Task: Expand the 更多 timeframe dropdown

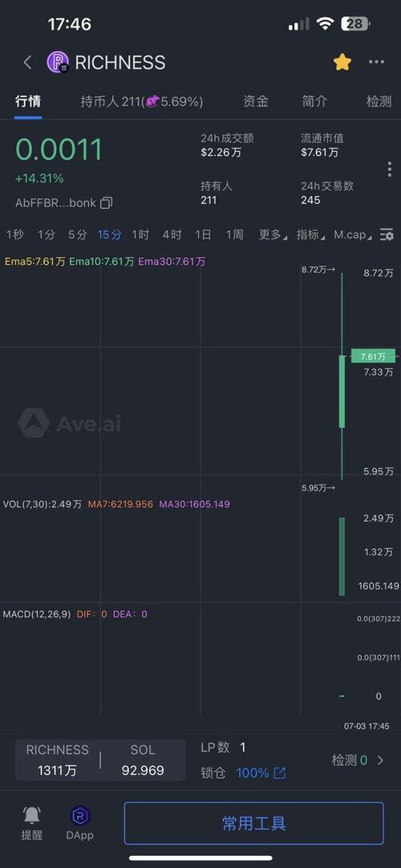Action: click(273, 234)
